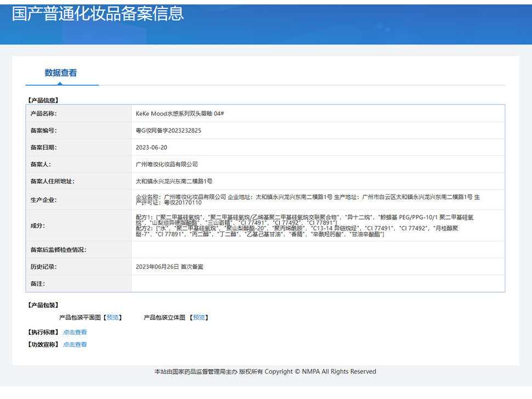Viewport: 532px width, 399px height.
Task: Click filing number 粤G妆网备字2023232825
Action: pyautogui.click(x=168, y=131)
